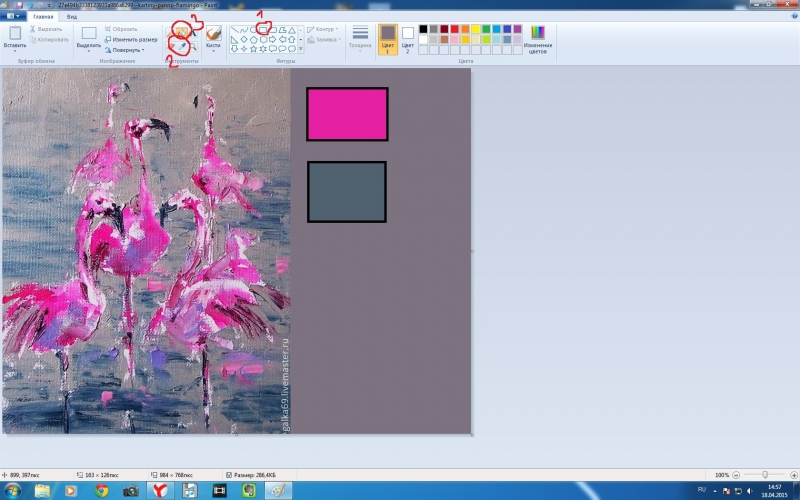Pick the Color picker eyedropper tool

(x=183, y=46)
